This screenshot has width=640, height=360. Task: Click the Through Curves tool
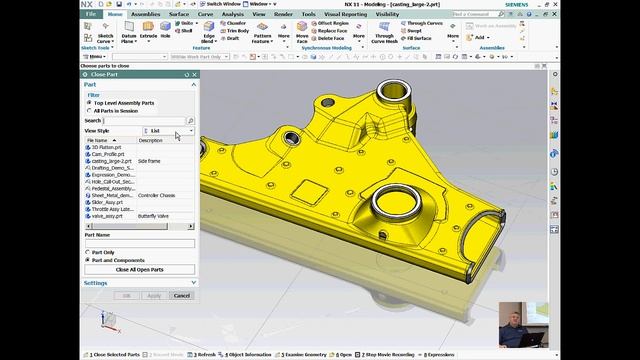pos(422,23)
